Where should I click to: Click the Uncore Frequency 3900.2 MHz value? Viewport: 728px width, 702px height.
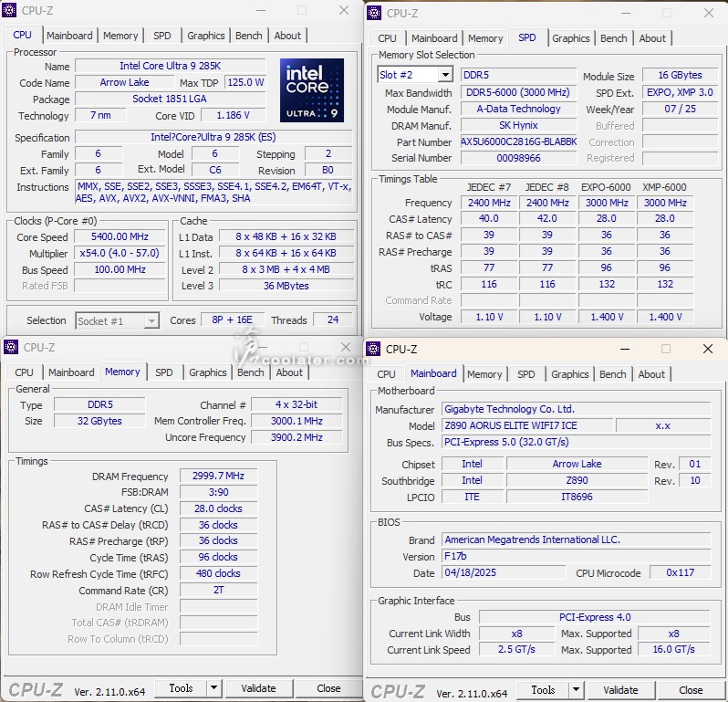click(x=296, y=436)
